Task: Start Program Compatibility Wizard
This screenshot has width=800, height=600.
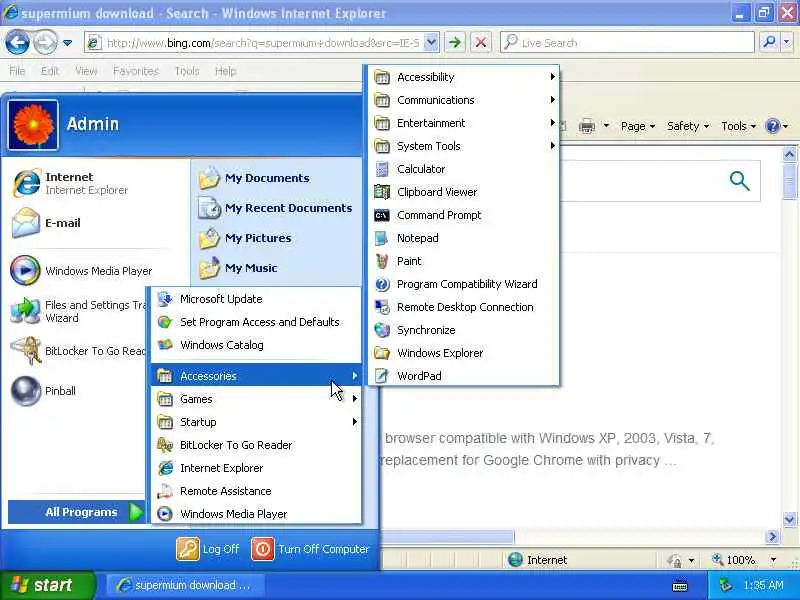Action: (x=463, y=284)
